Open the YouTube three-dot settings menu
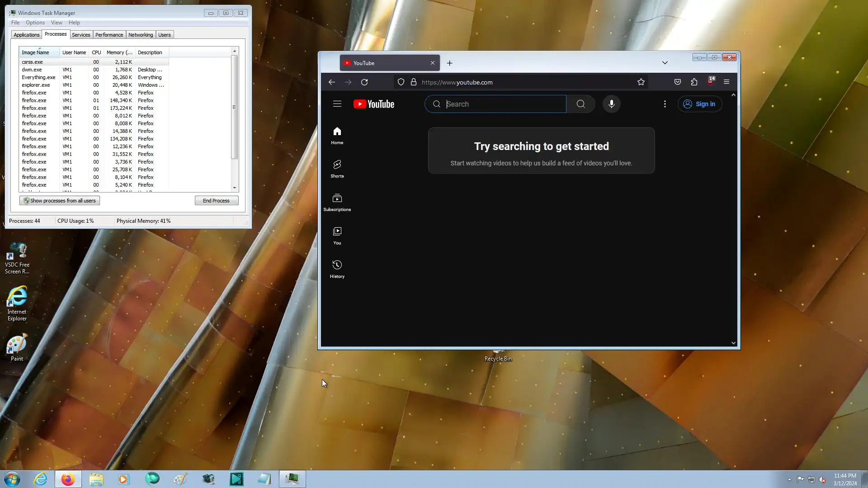 (665, 104)
